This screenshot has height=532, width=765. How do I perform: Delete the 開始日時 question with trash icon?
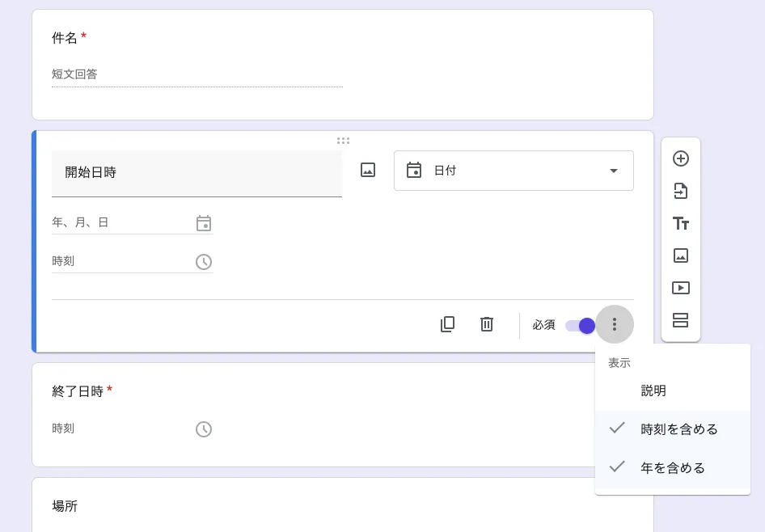[487, 324]
